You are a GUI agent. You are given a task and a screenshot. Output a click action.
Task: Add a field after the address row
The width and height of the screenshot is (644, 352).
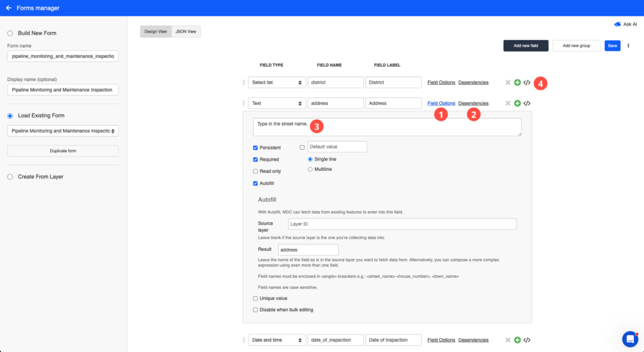coord(518,103)
